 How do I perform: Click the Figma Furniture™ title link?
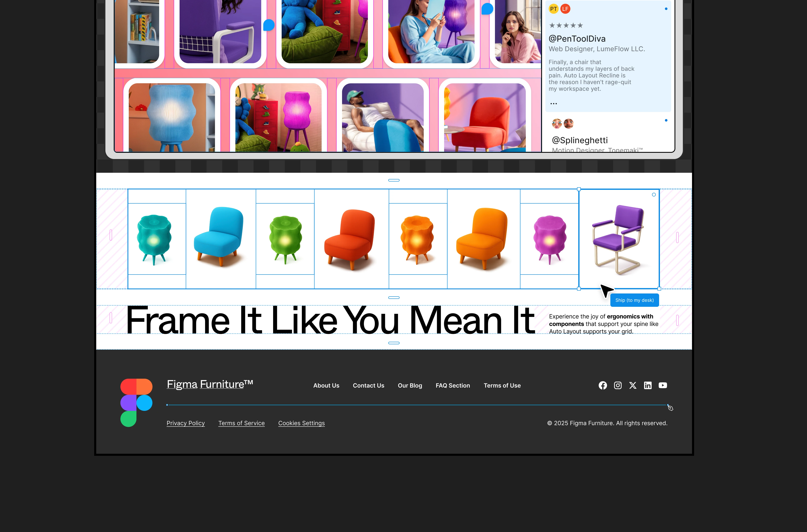pos(210,384)
